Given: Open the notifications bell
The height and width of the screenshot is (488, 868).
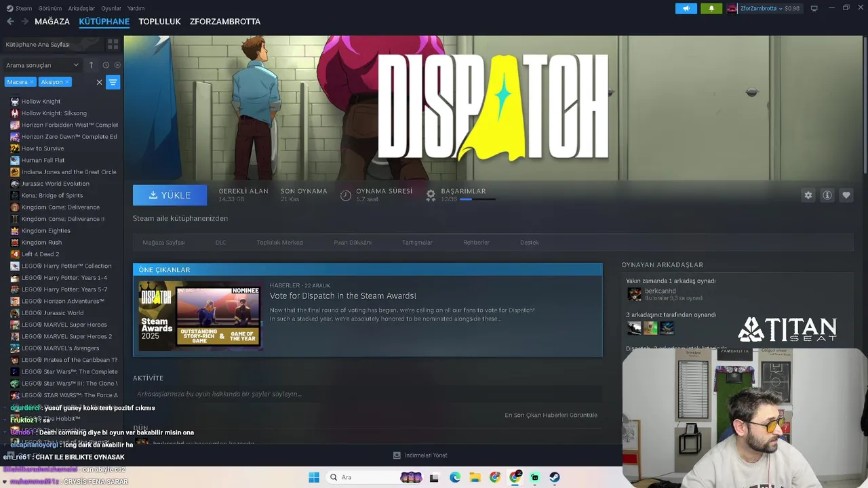Looking at the screenshot, I should point(711,8).
